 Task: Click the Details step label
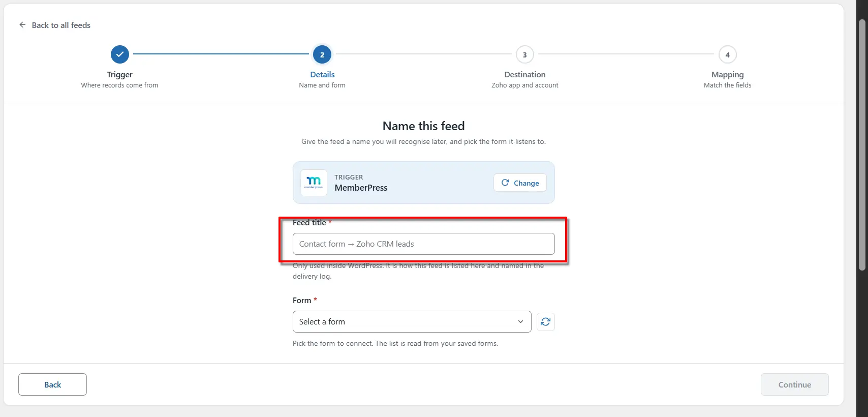[322, 74]
